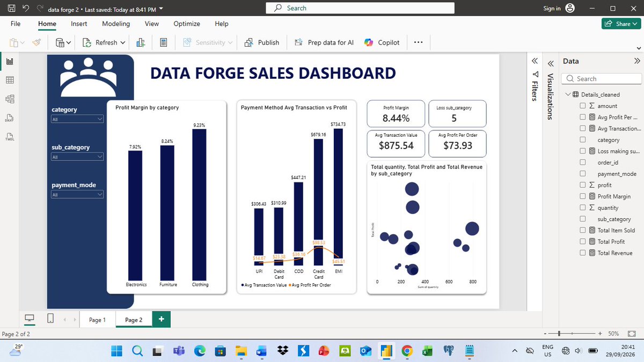This screenshot has width=644, height=362.
Task: Open the Refresh dropdown arrow
Action: 123,42
